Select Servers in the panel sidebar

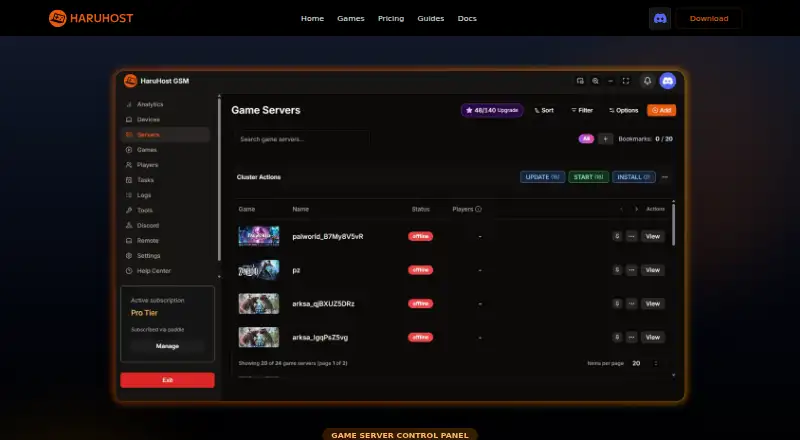point(165,135)
